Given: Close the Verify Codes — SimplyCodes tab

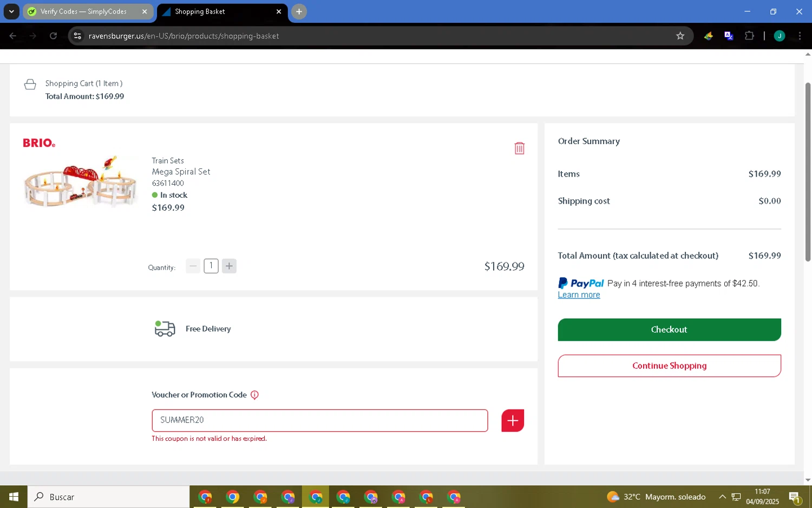Looking at the screenshot, I should coord(145,11).
